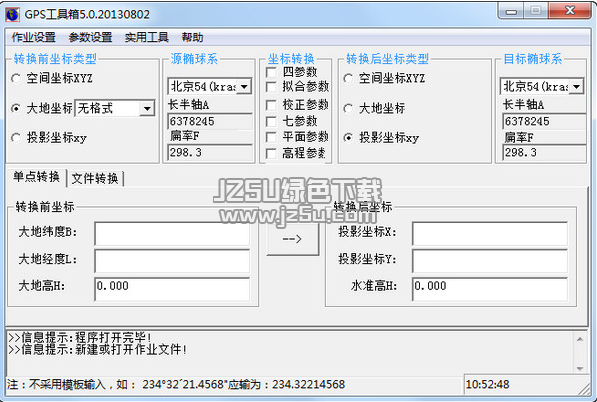Open the 参数设置 menu
Screen dimensions: 597x402
90,37
